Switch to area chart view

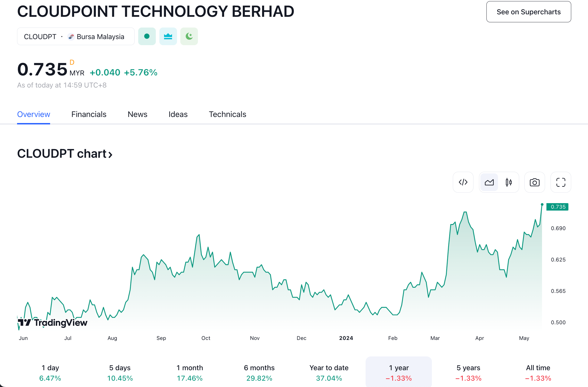pos(489,182)
